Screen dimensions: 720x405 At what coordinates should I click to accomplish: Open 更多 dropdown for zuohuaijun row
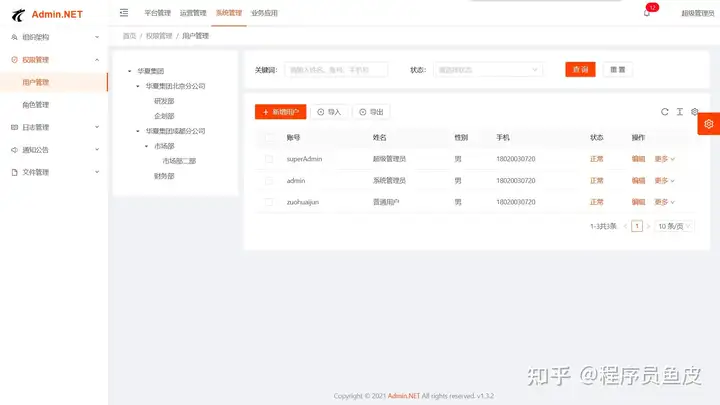(x=664, y=202)
